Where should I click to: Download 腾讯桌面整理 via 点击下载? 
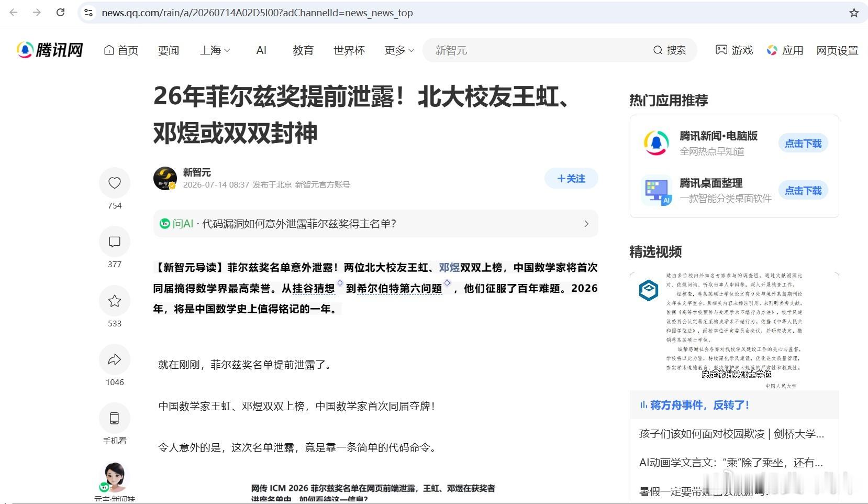pos(803,191)
